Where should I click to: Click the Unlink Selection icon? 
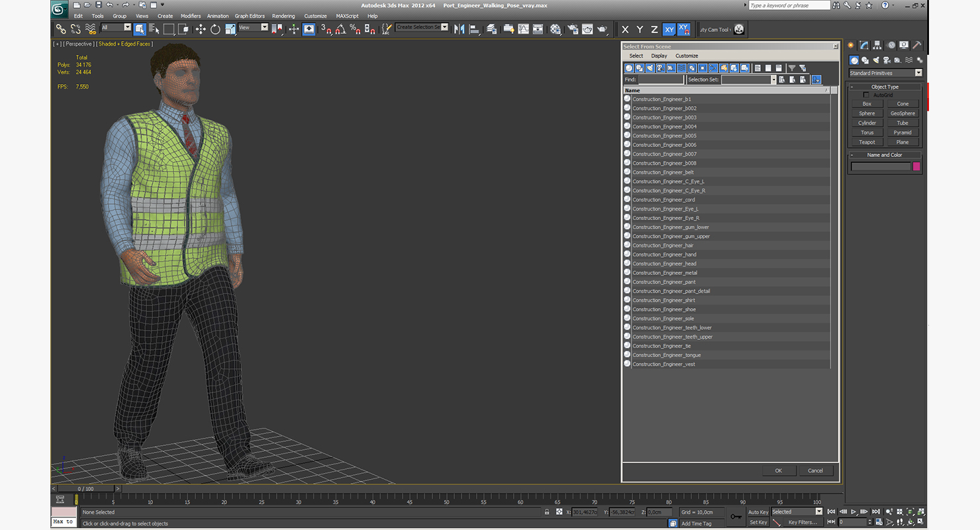[75, 29]
